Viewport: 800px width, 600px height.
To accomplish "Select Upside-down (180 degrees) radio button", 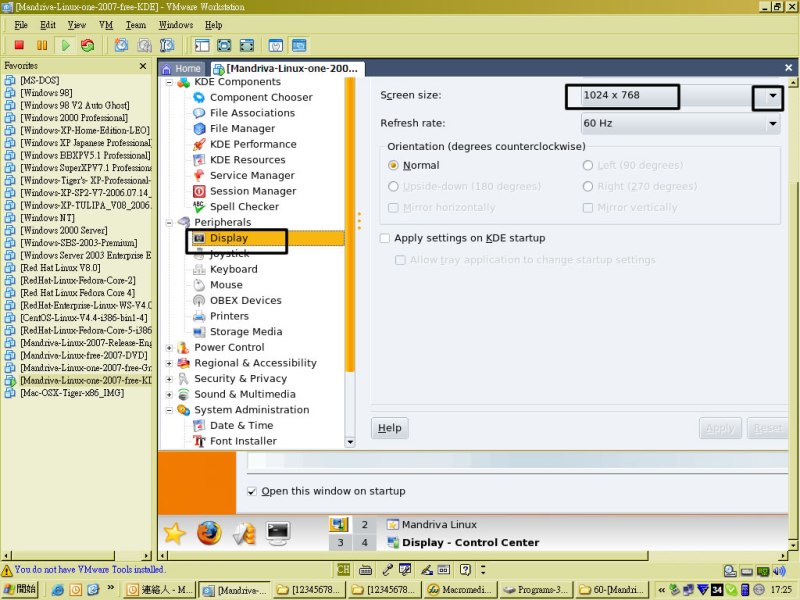I will click(x=393, y=186).
